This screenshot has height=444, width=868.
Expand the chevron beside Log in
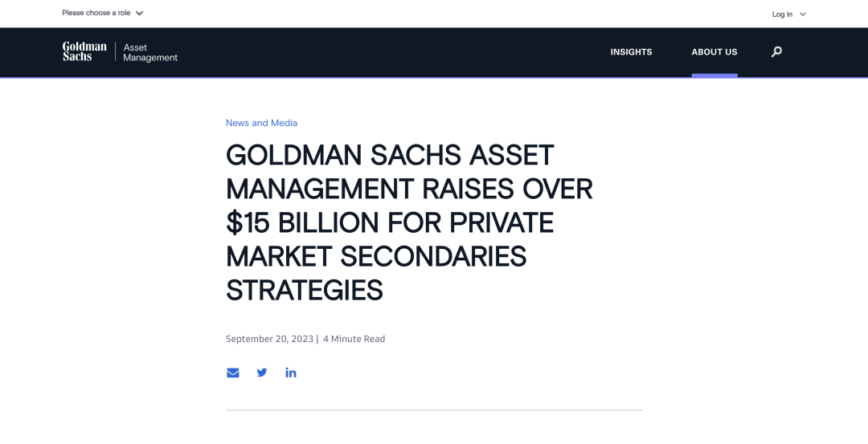pyautogui.click(x=803, y=14)
